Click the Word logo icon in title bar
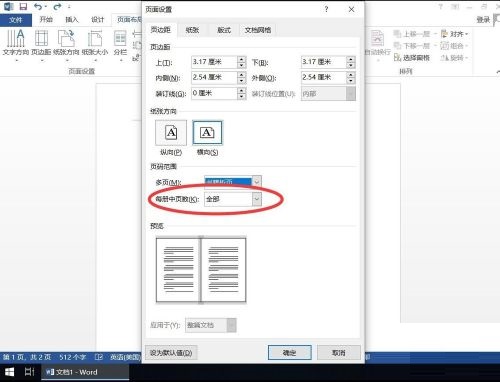This screenshot has height=382, width=500. pos(8,6)
